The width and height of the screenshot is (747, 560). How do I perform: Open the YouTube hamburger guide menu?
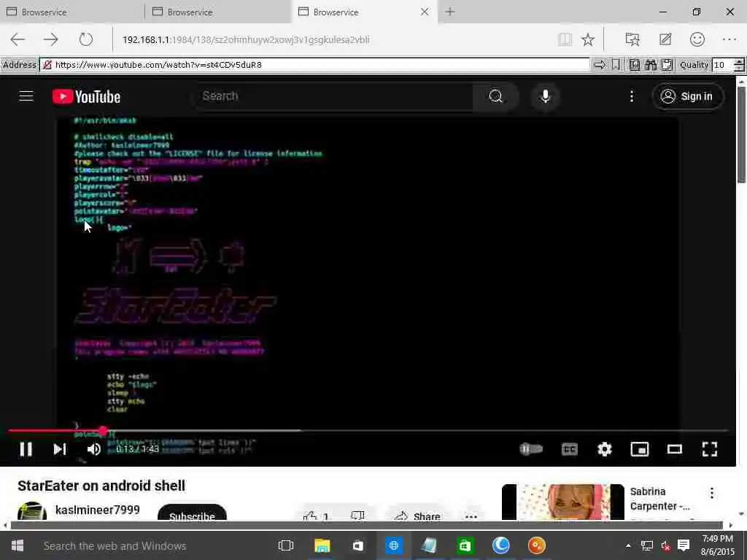[26, 96]
